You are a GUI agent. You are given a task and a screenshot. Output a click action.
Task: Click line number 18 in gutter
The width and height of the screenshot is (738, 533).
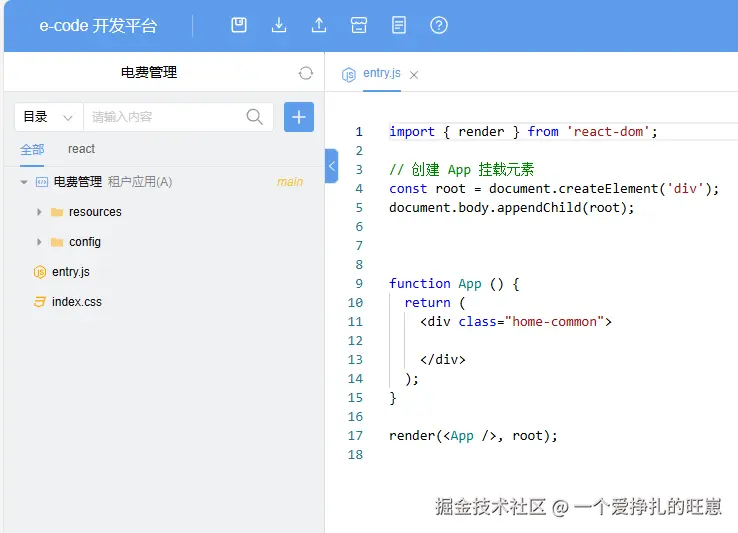coord(355,455)
